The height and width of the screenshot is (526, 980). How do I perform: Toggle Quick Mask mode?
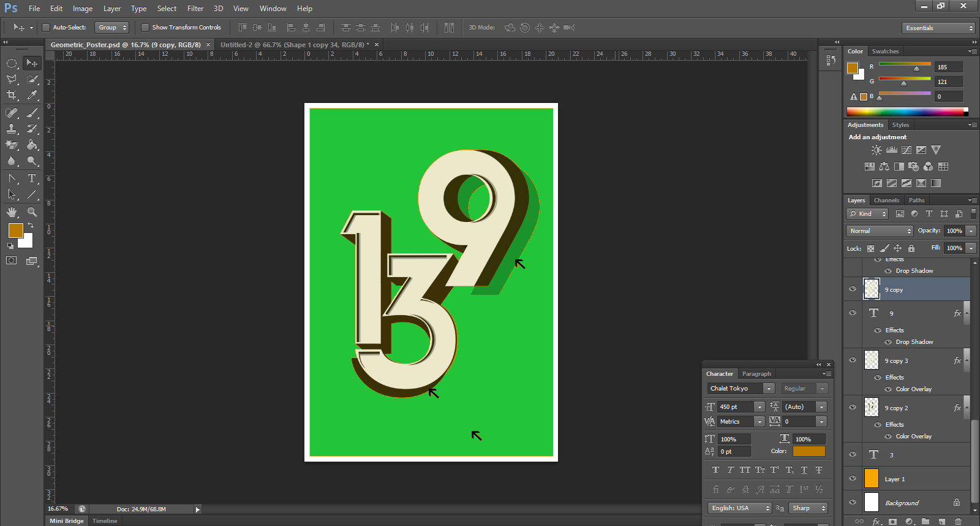(x=12, y=261)
